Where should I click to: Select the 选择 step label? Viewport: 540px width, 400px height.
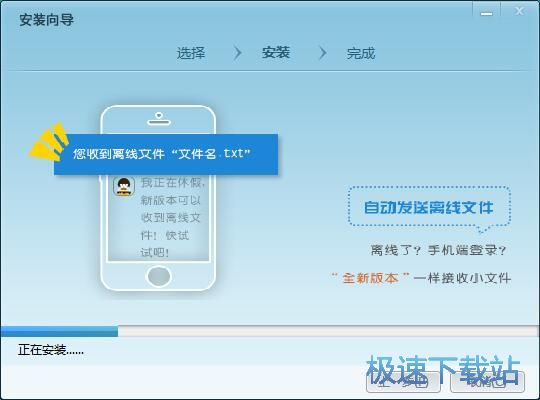191,53
